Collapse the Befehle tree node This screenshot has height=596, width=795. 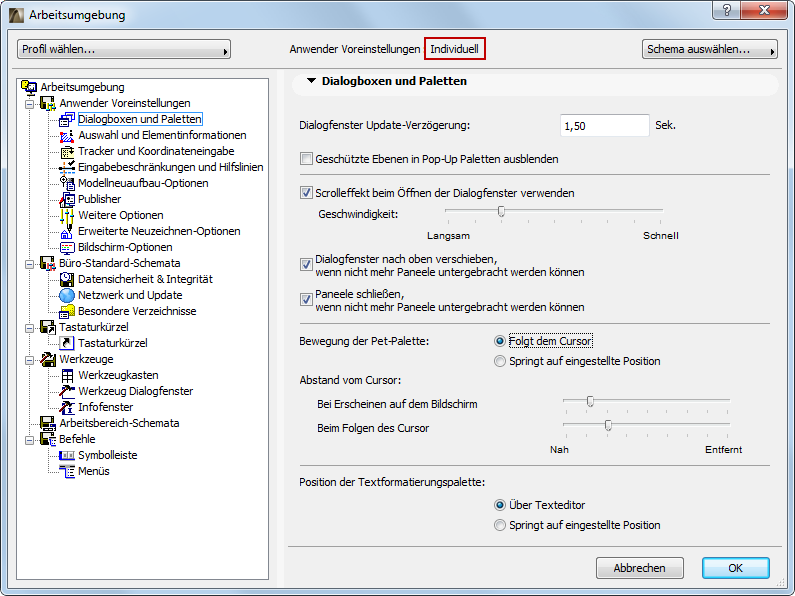[29, 440]
